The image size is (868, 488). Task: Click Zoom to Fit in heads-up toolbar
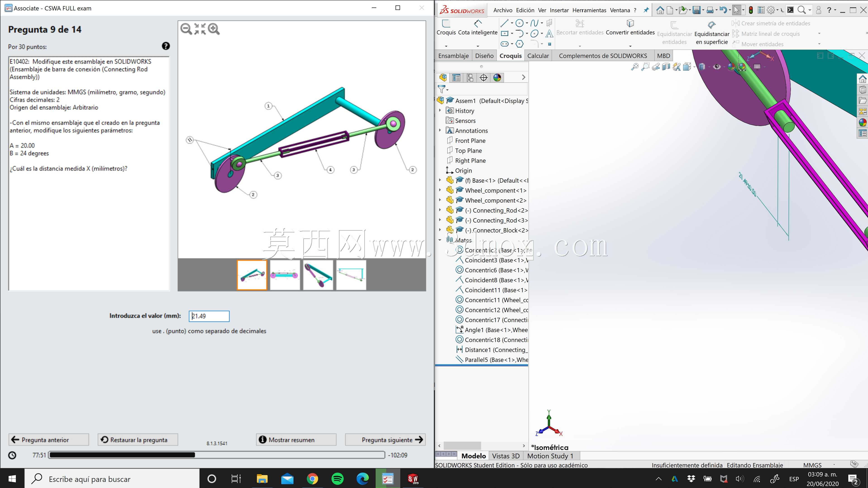coord(635,67)
